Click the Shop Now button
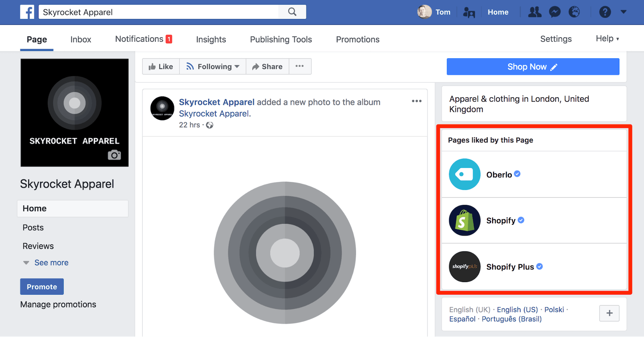 click(x=532, y=67)
